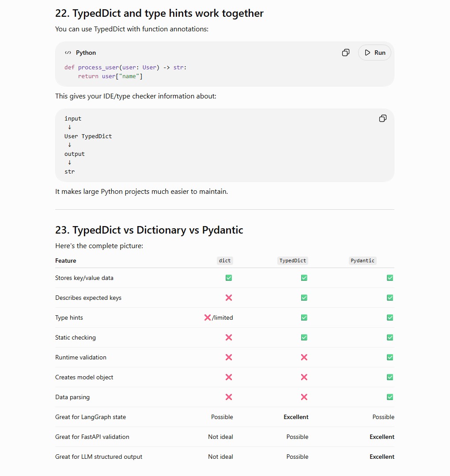450x476 pixels.
Task: Click the Run button
Action: (x=374, y=53)
